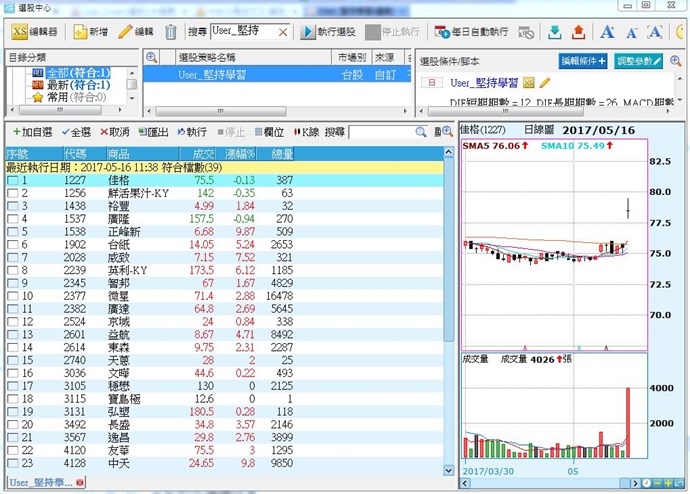Click the 調整參數 button
The width and height of the screenshot is (690, 494).
click(638, 61)
